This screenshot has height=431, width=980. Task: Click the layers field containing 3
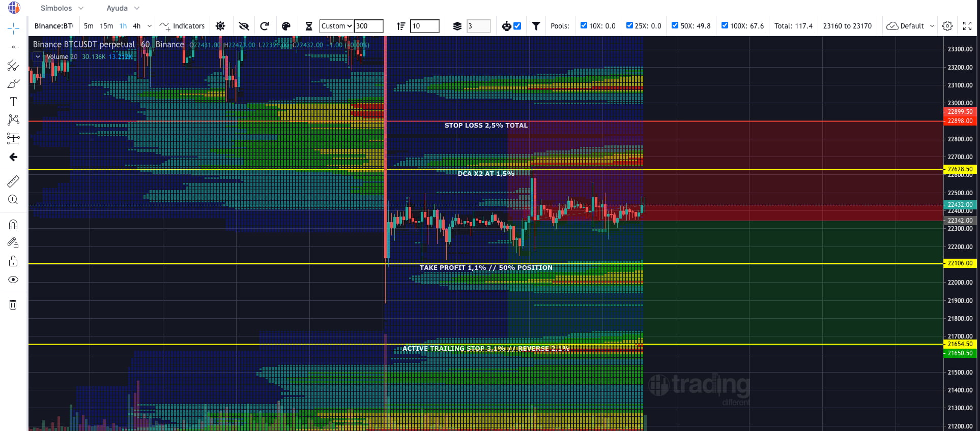(478, 26)
